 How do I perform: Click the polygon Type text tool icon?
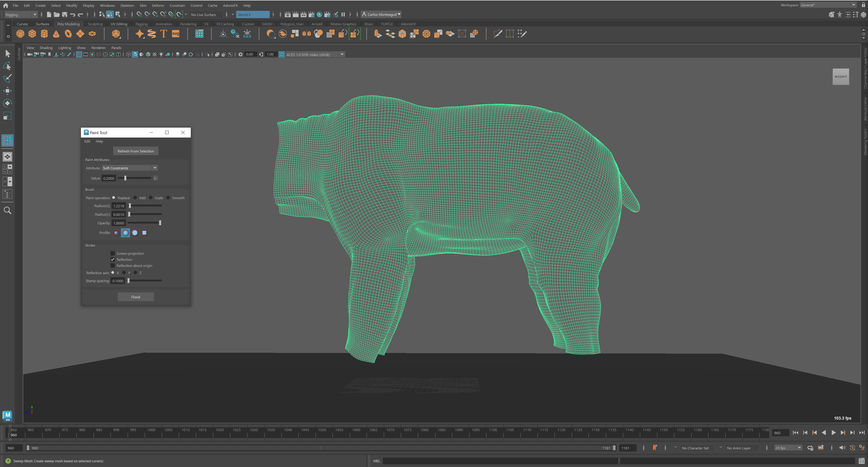coord(163,34)
